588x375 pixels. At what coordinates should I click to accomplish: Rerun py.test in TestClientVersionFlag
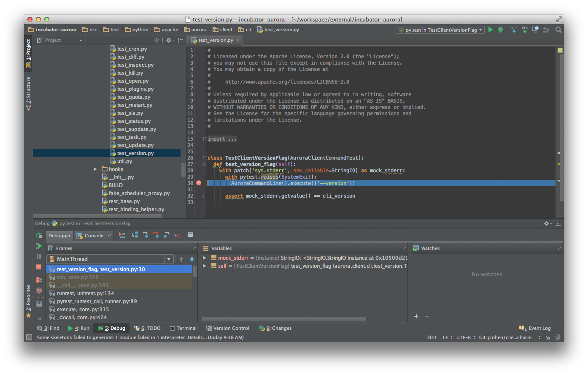[39, 235]
